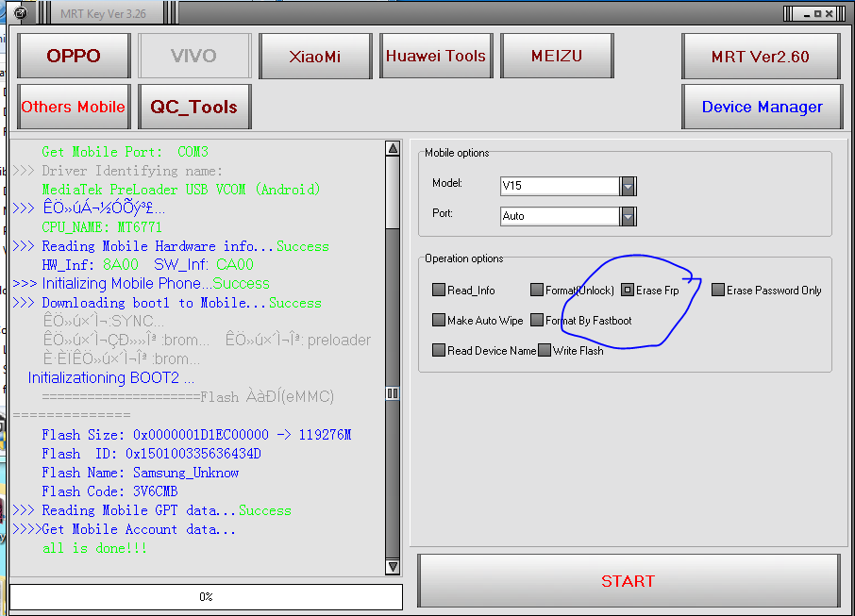This screenshot has height=616, width=855.
Task: Switch to XiaoMi tools
Action: (x=315, y=56)
